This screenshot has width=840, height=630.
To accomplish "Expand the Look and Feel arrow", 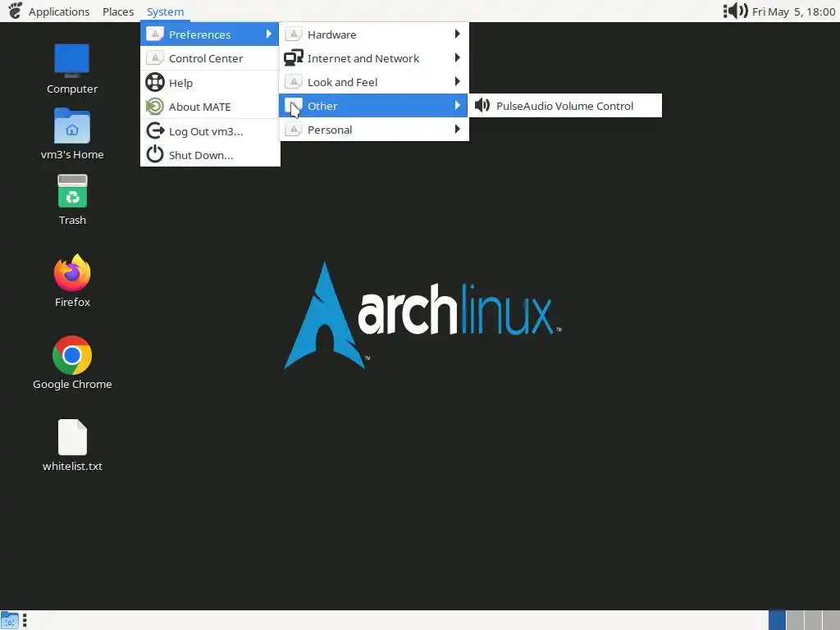I will pos(457,81).
